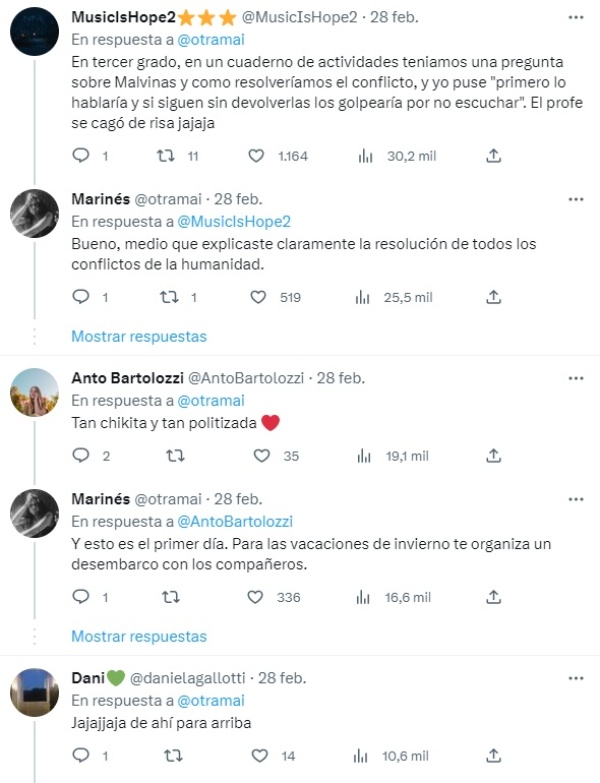Open Dani's profile avatar
The height and width of the screenshot is (783, 600).
tap(34, 693)
